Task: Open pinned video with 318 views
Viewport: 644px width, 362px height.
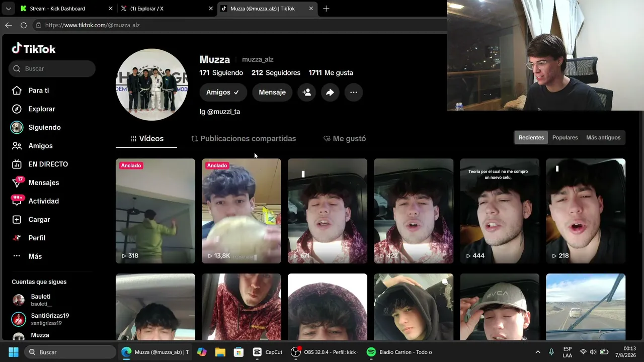Action: 155,211
